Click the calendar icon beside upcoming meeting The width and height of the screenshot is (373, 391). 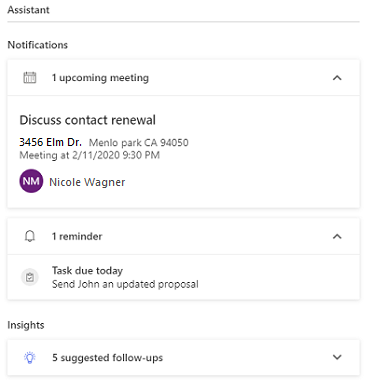(30, 78)
